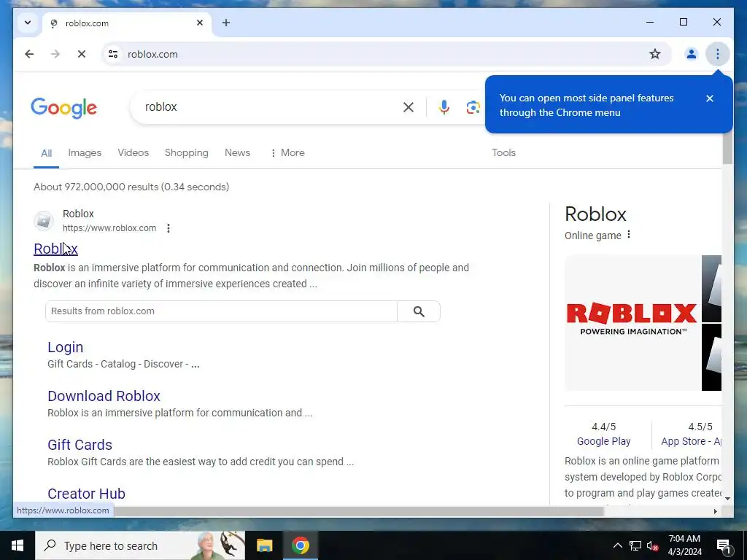This screenshot has width=747, height=560.
Task: Switch to Shopping results tab
Action: click(186, 153)
